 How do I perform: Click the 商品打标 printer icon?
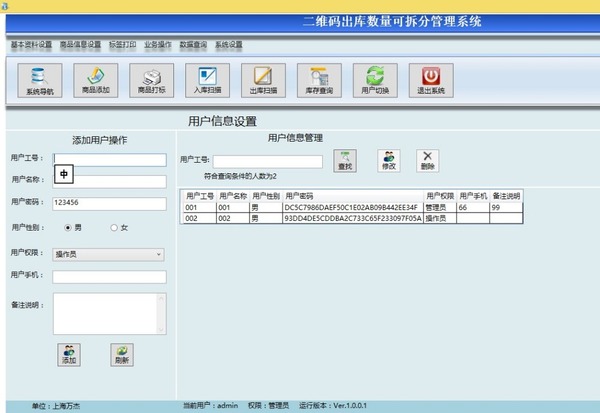tap(151, 79)
